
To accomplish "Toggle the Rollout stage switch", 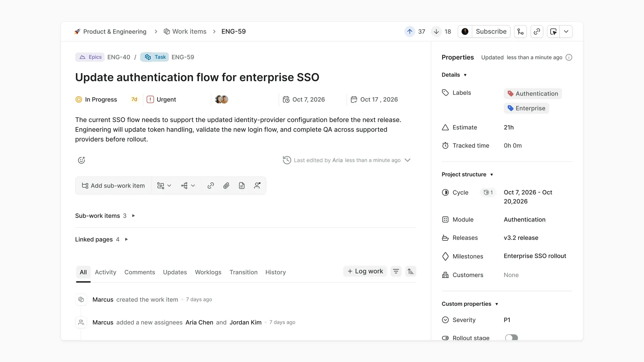I will click(512, 338).
